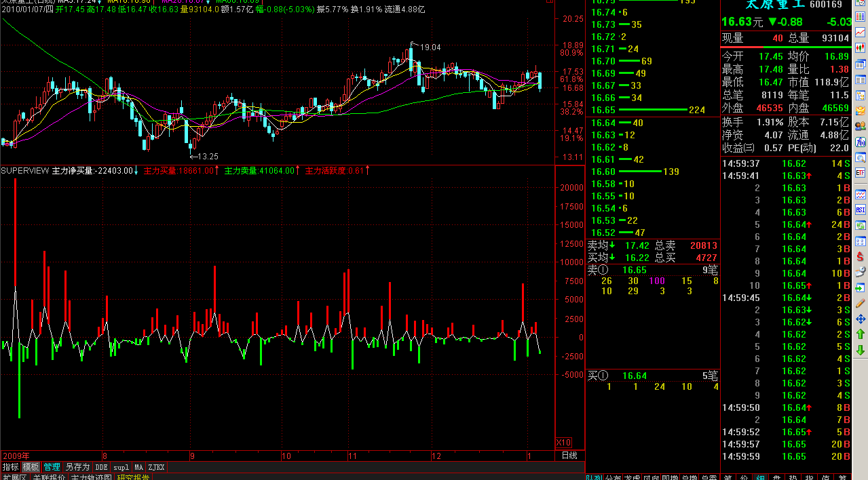This screenshot has height=480, width=868.
Task: Click the red line chart icon
Action: 861,33
